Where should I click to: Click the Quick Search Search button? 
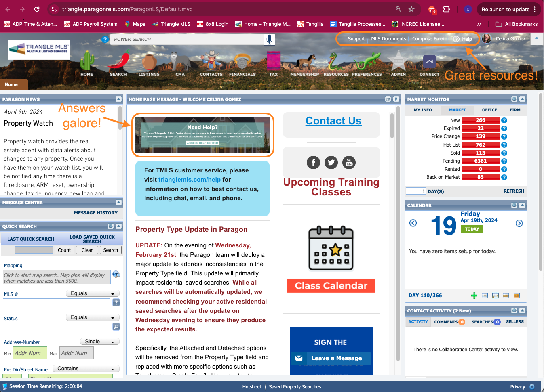(111, 250)
